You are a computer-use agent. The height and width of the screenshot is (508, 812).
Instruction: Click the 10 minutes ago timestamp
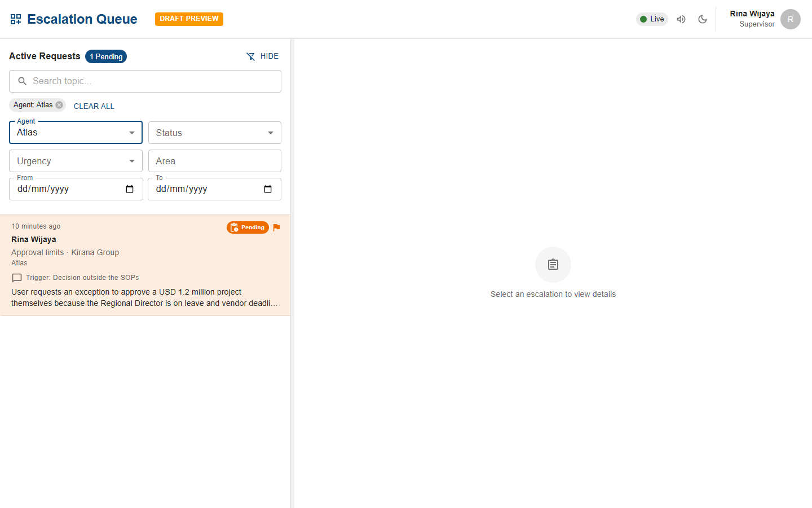click(36, 226)
